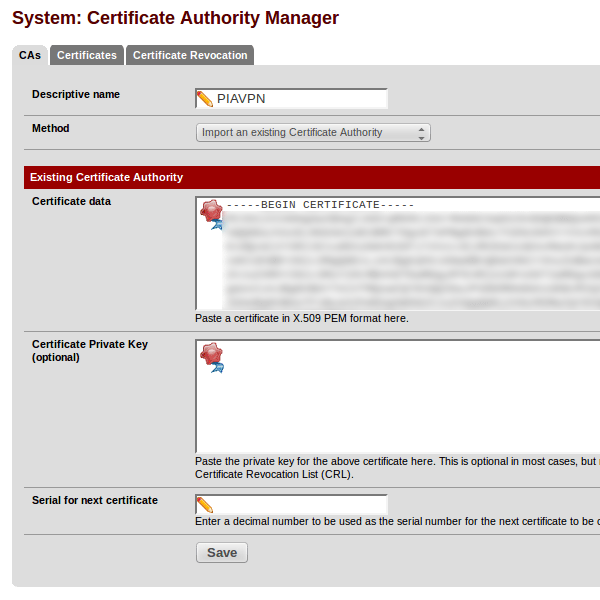600x600 pixels.
Task: Focus the Serial for next certificate field
Action: coord(292,504)
